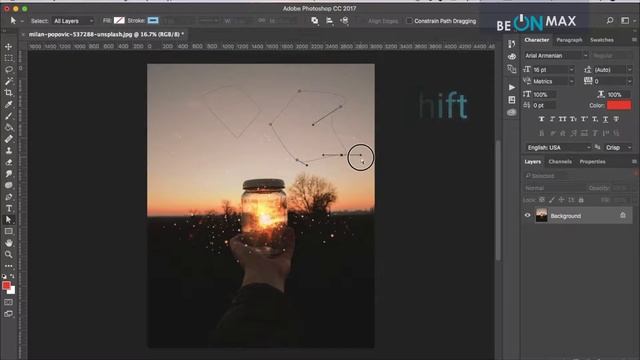This screenshot has height=360, width=640.
Task: Switch to the Layers tab
Action: [x=533, y=162]
